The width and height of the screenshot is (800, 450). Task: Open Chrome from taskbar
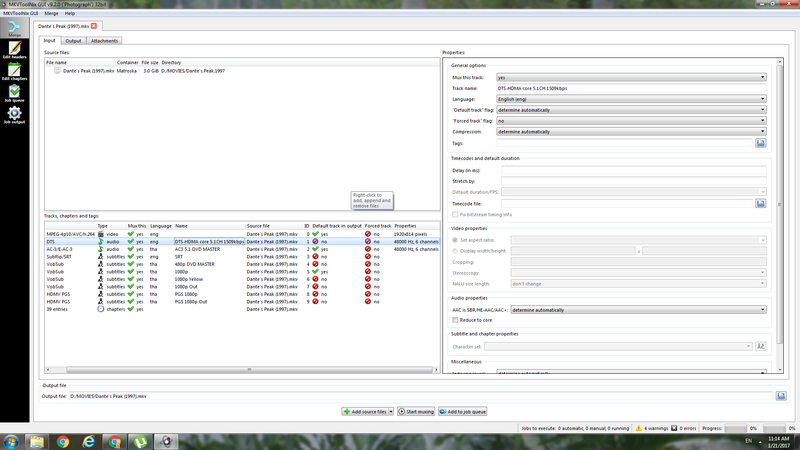pos(63,441)
